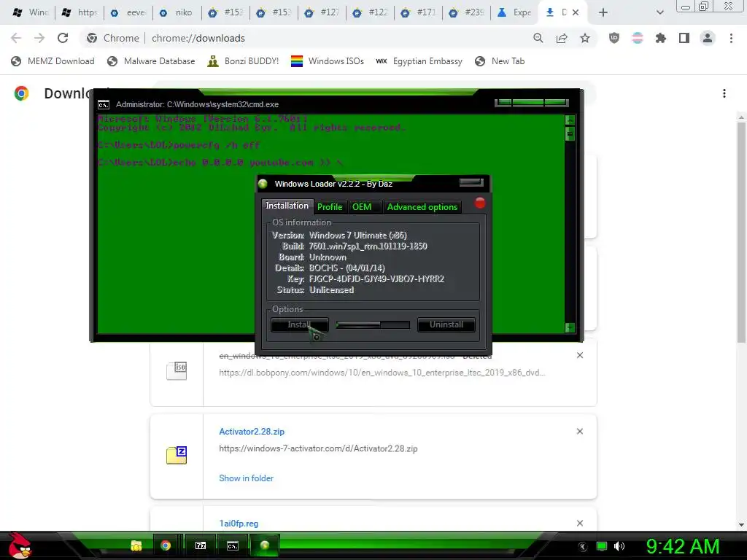Click Show in folder for Activator2.28.zip

(247, 478)
